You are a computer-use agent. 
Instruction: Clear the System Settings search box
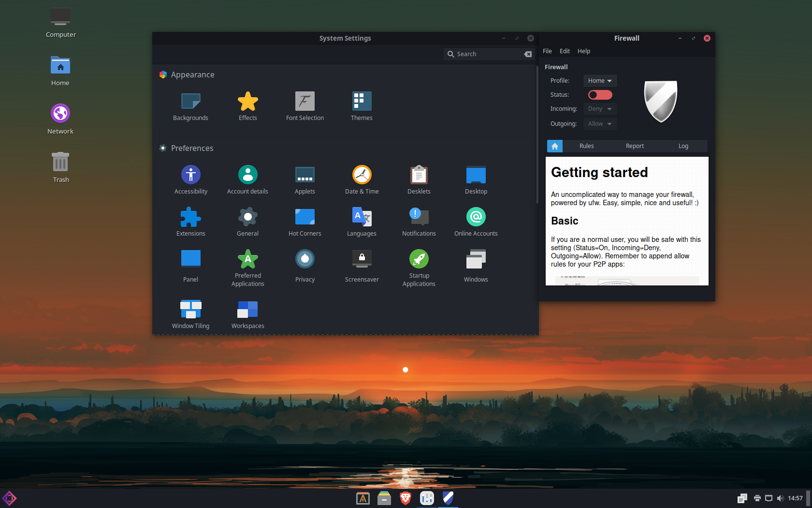[x=528, y=54]
